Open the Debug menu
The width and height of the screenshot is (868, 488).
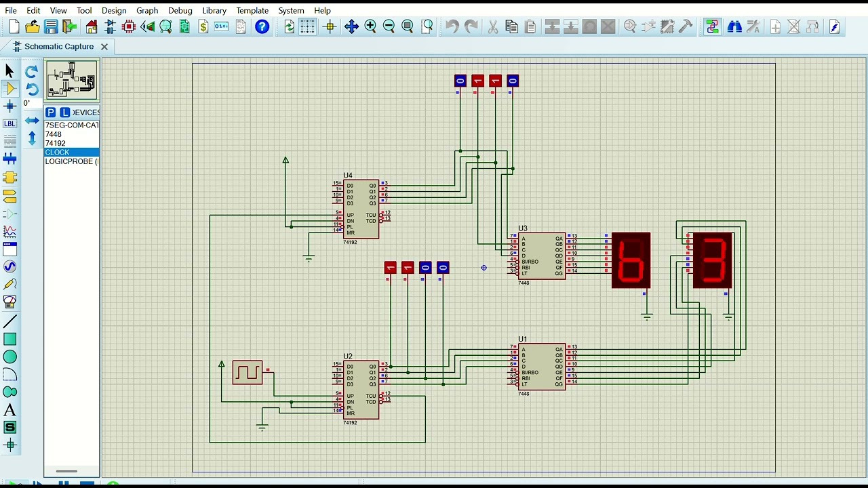coord(180,10)
